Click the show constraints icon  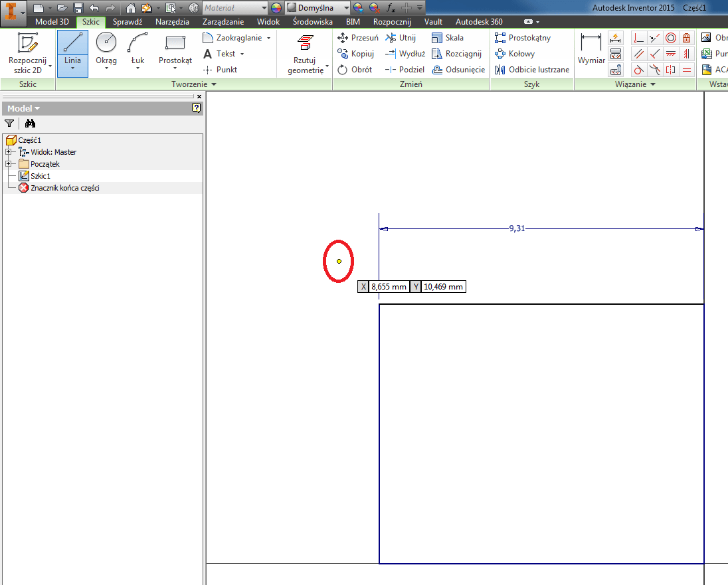(616, 54)
